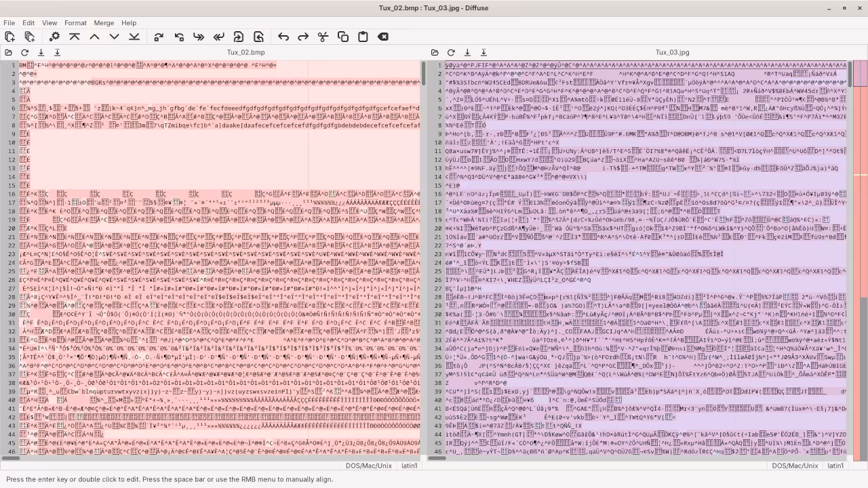868x488 pixels.
Task: Go to previous difference arrow
Action: [x=94, y=37]
